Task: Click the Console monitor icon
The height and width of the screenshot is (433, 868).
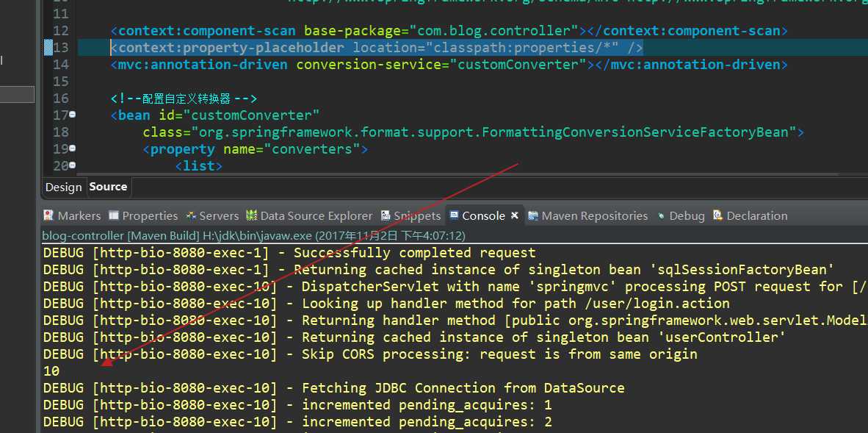Action: [x=454, y=215]
